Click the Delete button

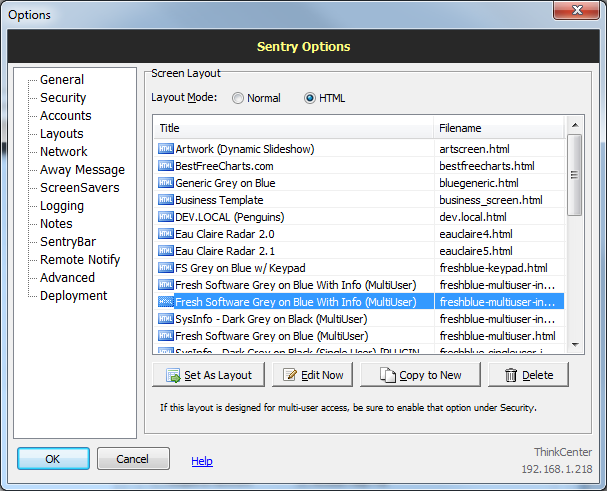pyautogui.click(x=528, y=375)
